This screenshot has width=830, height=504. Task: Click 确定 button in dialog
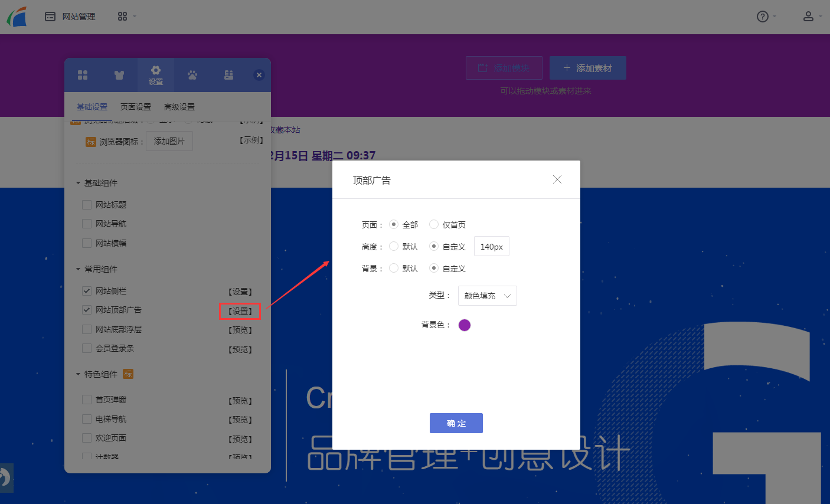click(x=456, y=423)
